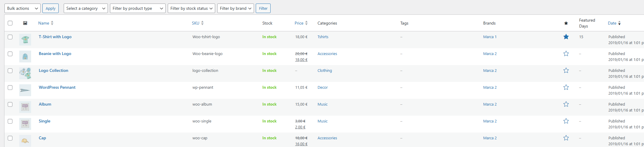Click Marca 2 brand in Cap row
This screenshot has width=644, height=147.
490,138
